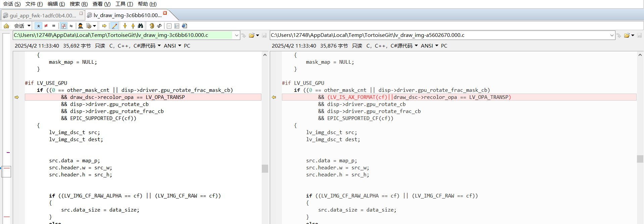
Task: Click right pane scroll up arrow
Action: pos(640,55)
